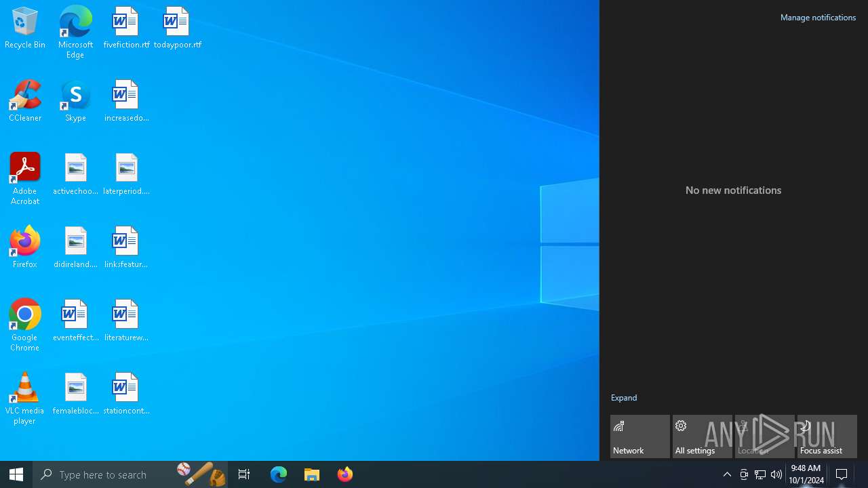This screenshot has width=868, height=488.
Task: Open Google Chrome desktop shortcut
Action: 25,325
